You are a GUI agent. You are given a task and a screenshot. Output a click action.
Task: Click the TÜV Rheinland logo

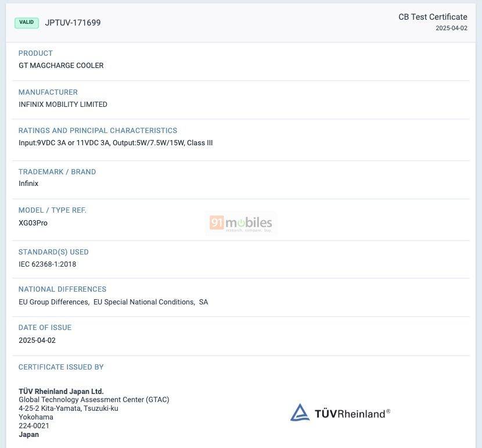pos(340,413)
